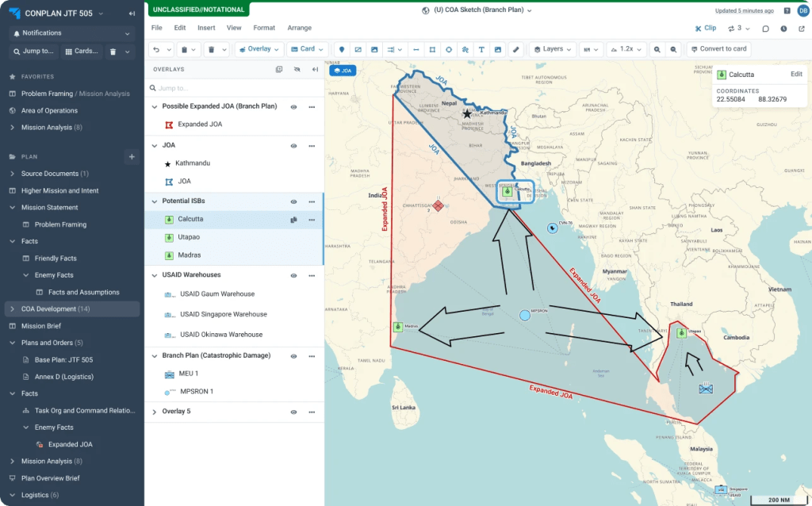Click the undo arrow in the toolbar
This screenshot has height=506, width=812.
[x=158, y=49]
